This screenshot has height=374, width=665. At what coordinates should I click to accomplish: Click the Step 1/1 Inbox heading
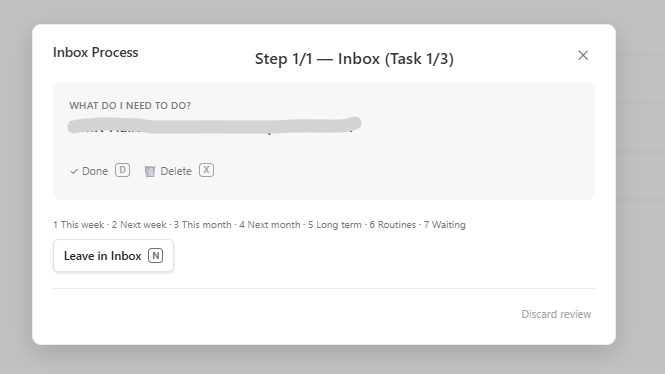tap(354, 59)
